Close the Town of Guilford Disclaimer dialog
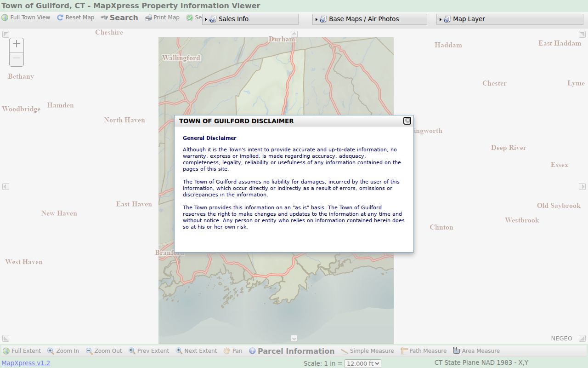The height and width of the screenshot is (368, 588). [x=407, y=121]
